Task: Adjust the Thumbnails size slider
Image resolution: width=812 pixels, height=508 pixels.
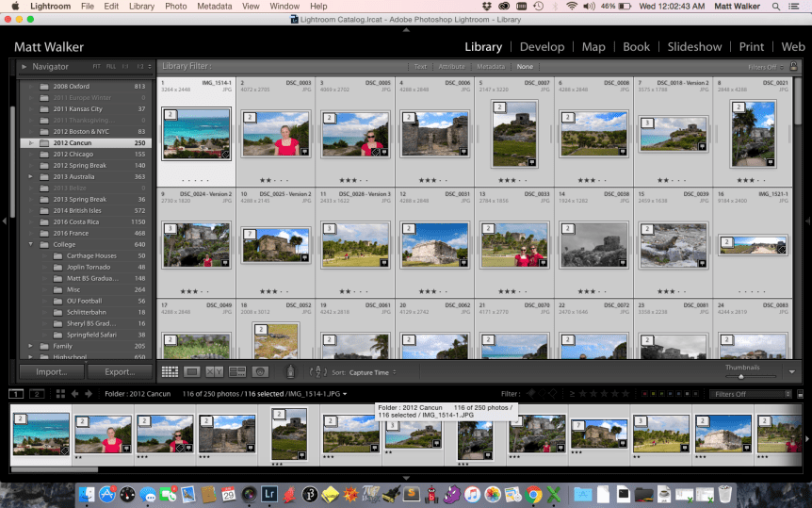Action: (x=741, y=377)
